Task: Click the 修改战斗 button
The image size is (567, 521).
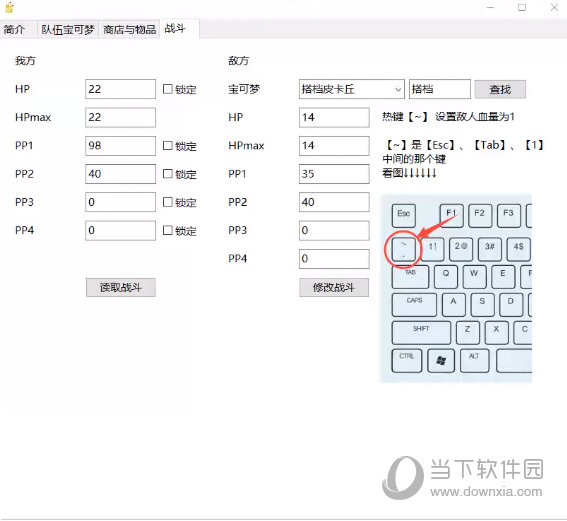Action: click(334, 287)
